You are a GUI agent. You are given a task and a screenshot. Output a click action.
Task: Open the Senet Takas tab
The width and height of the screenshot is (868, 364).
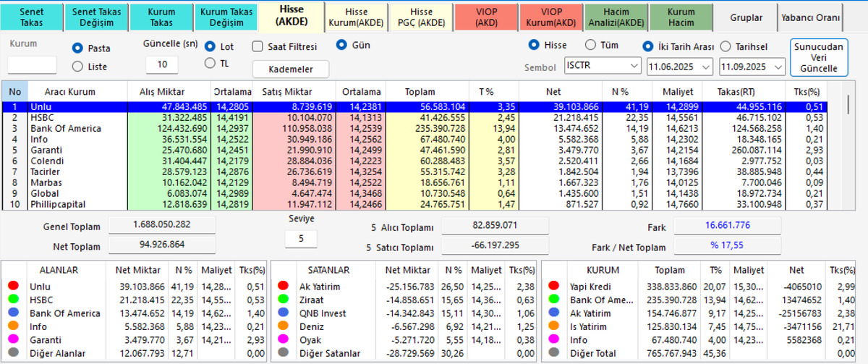pos(31,17)
